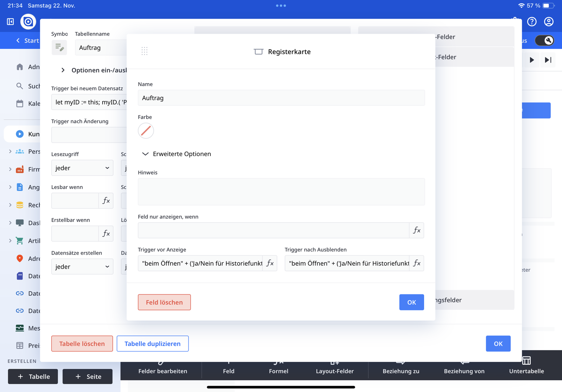Screen dimensions: 562x392
Task: Open the Lesezugriff dropdown
Action: (x=82, y=168)
